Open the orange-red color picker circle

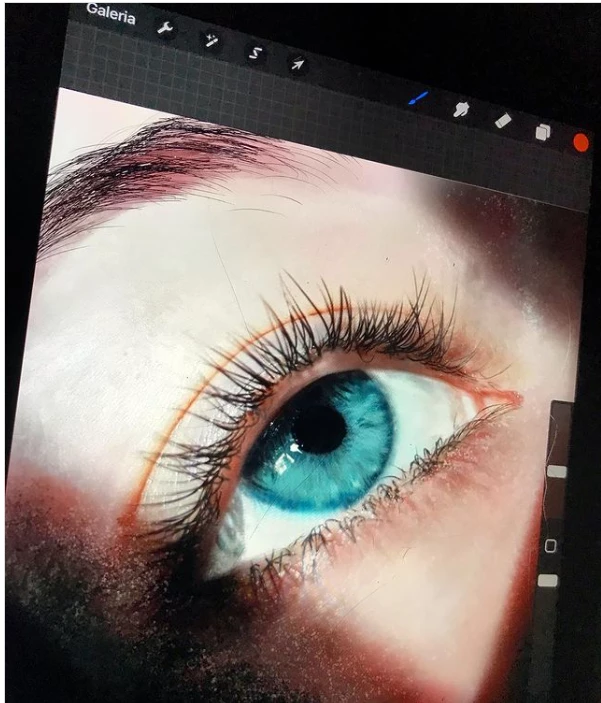coord(581,143)
